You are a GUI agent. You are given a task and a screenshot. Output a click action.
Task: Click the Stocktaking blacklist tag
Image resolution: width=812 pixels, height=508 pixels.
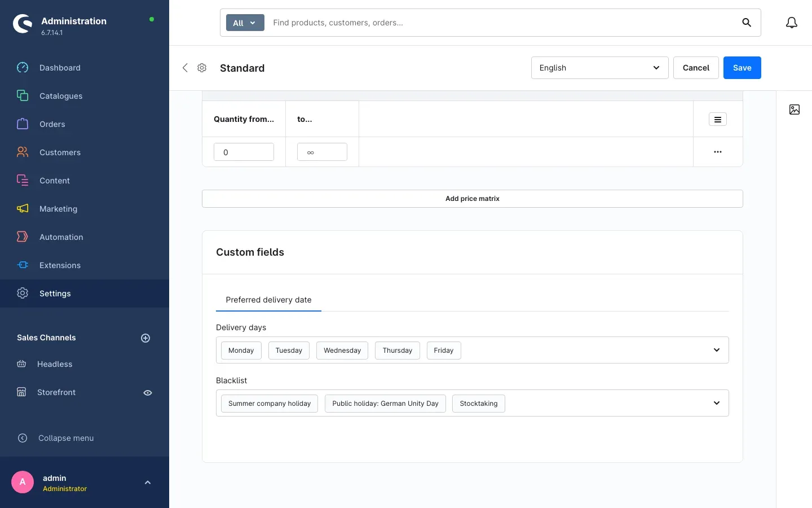tap(479, 404)
